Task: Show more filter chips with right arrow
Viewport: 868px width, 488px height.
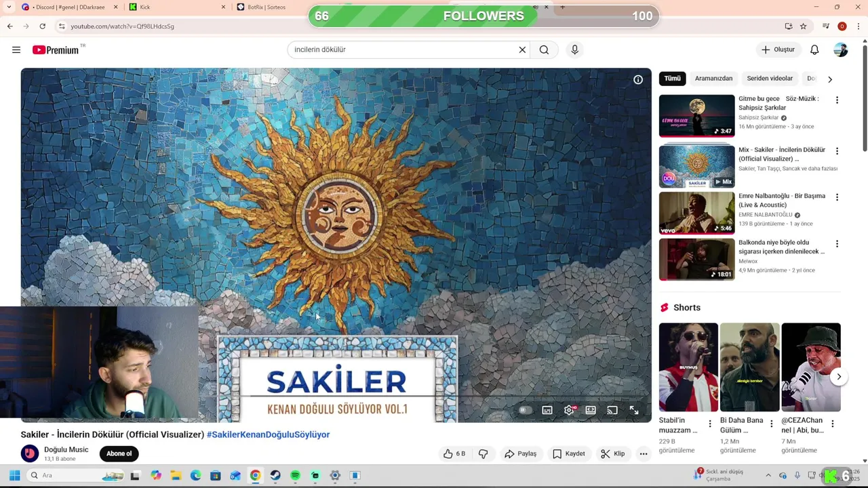Action: pos(829,79)
